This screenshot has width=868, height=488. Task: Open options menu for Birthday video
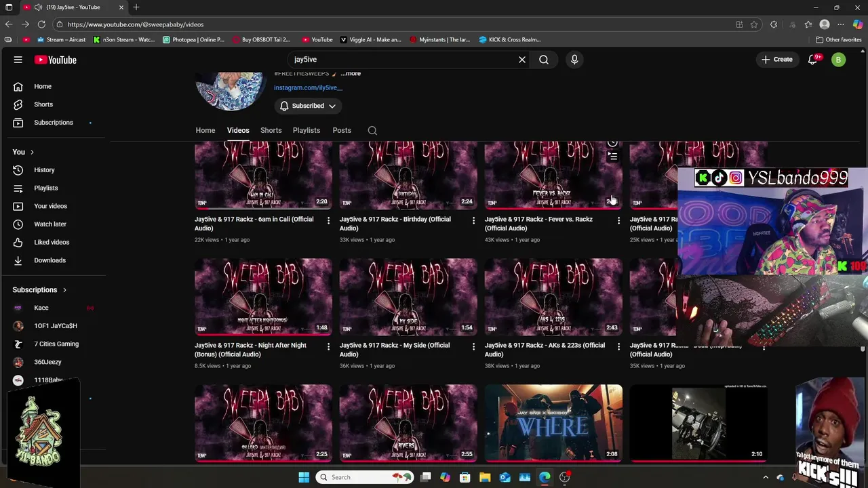[473, 220]
